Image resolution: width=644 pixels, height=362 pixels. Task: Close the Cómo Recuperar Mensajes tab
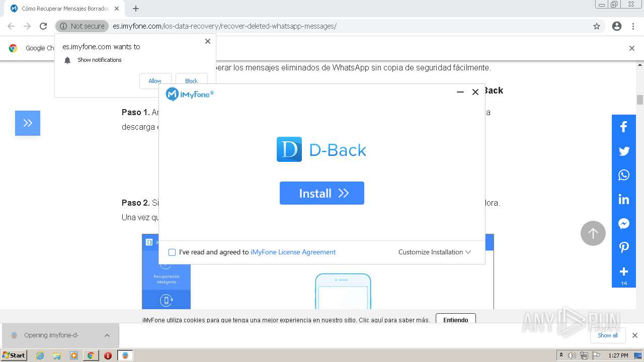(117, 9)
